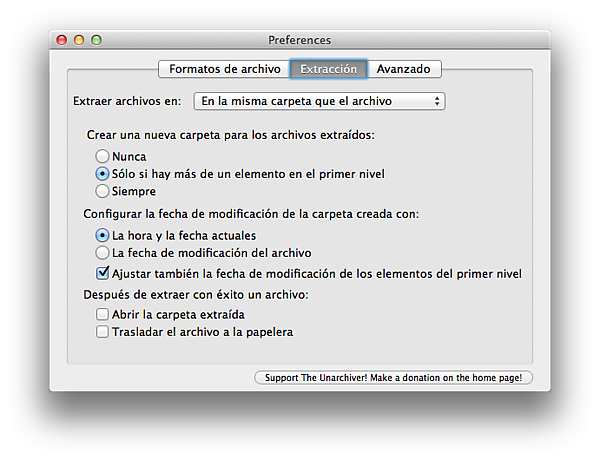Click the 'Crear una nueva carpeta' heading text
Screen dimensions: 600x460
click(x=238, y=135)
